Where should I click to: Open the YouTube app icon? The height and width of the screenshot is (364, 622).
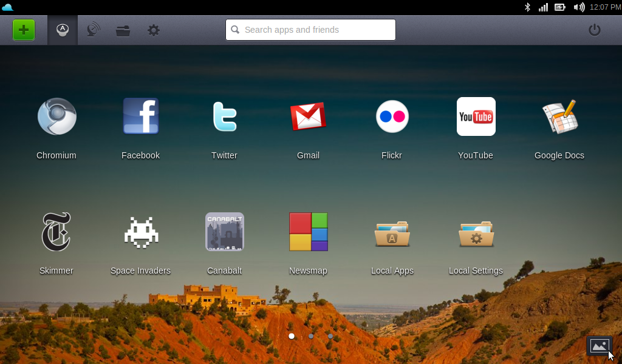476,116
